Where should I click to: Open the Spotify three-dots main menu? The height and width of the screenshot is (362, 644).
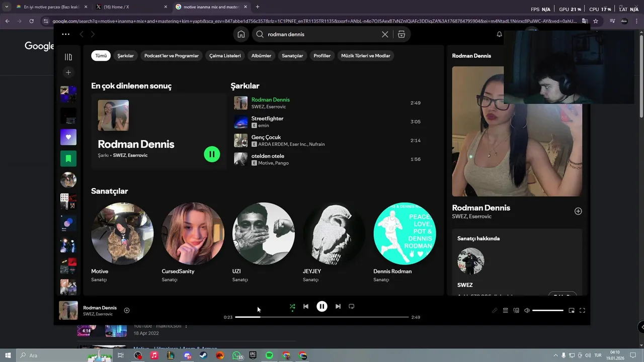[65, 34]
